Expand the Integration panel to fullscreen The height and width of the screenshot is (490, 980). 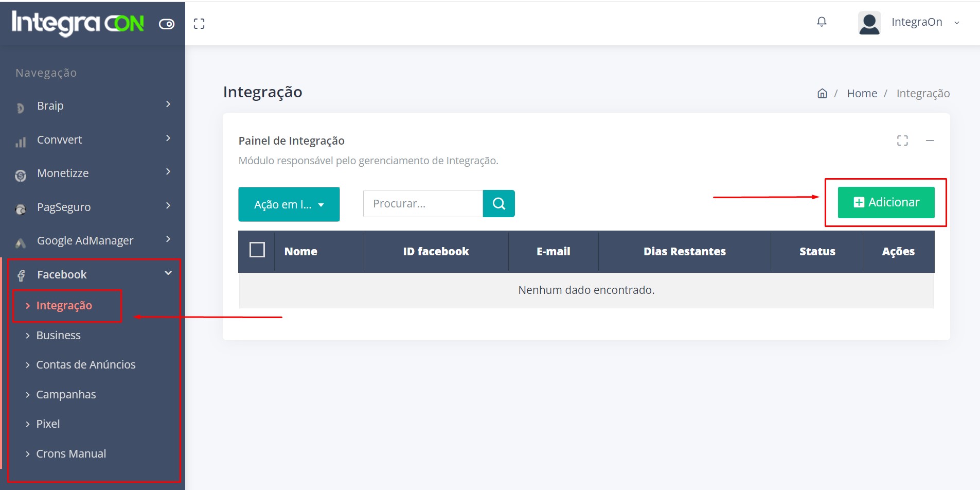point(902,141)
